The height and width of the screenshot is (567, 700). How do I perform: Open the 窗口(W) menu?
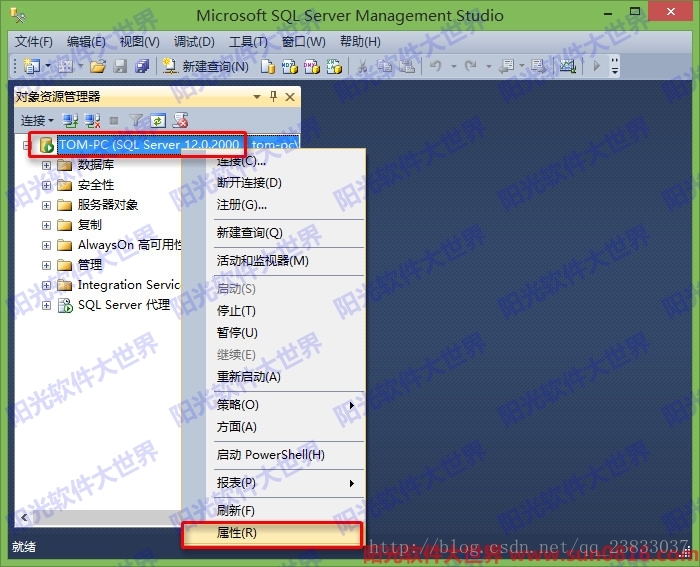pos(304,42)
